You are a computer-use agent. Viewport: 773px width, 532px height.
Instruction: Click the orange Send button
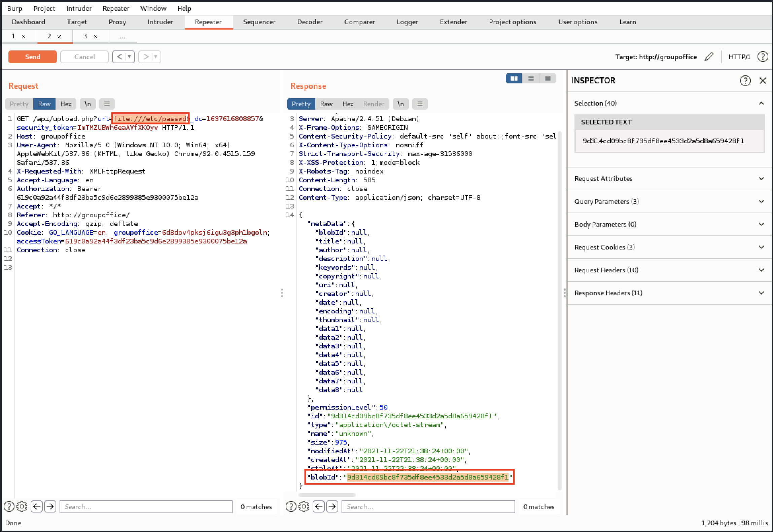click(32, 57)
